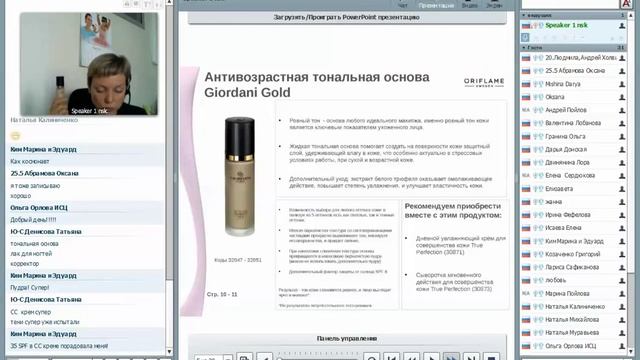The height and width of the screenshot is (360, 640).
Task: Click user icon beside Гранина Ольга
Action: [x=622, y=136]
